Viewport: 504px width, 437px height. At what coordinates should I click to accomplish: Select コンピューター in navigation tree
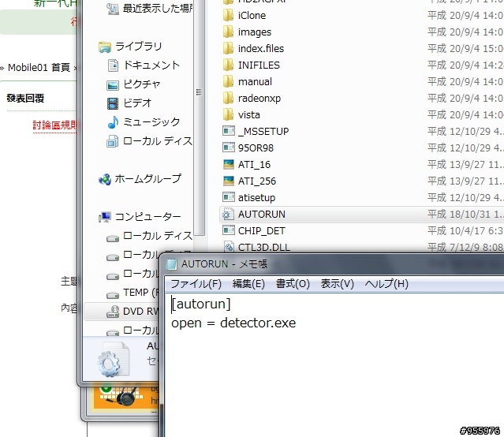coord(147,217)
